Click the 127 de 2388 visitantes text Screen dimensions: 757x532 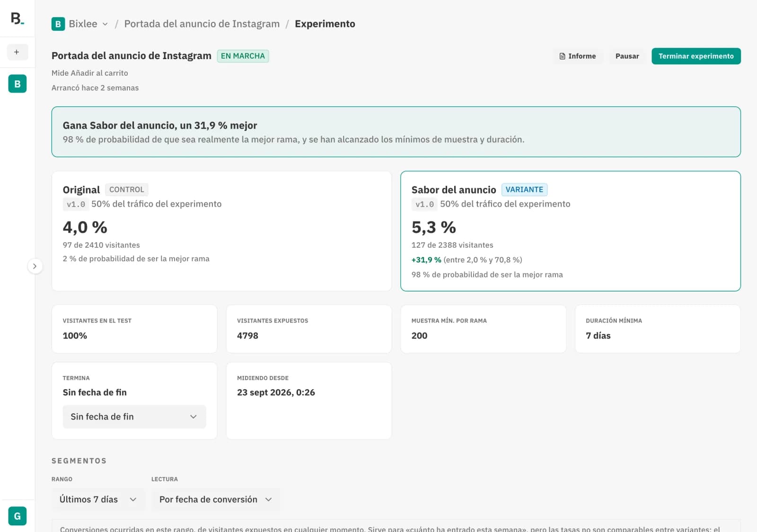452,245
